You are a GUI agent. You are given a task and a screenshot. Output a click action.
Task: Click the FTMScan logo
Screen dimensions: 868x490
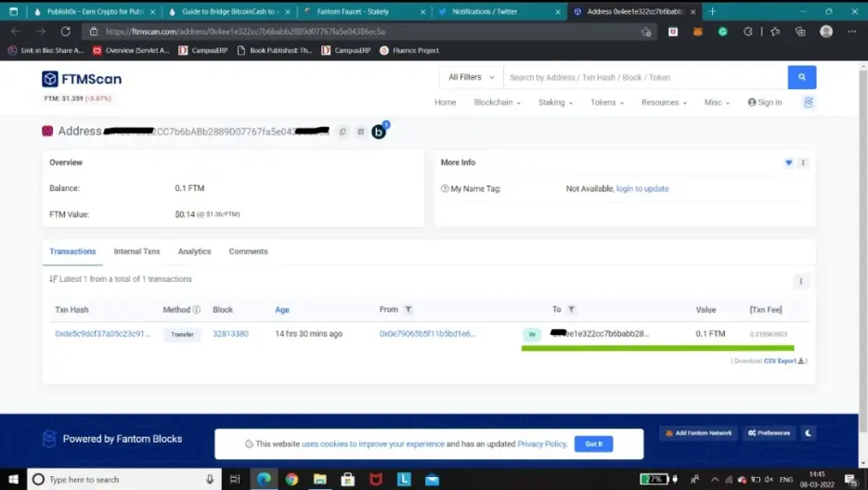point(82,79)
